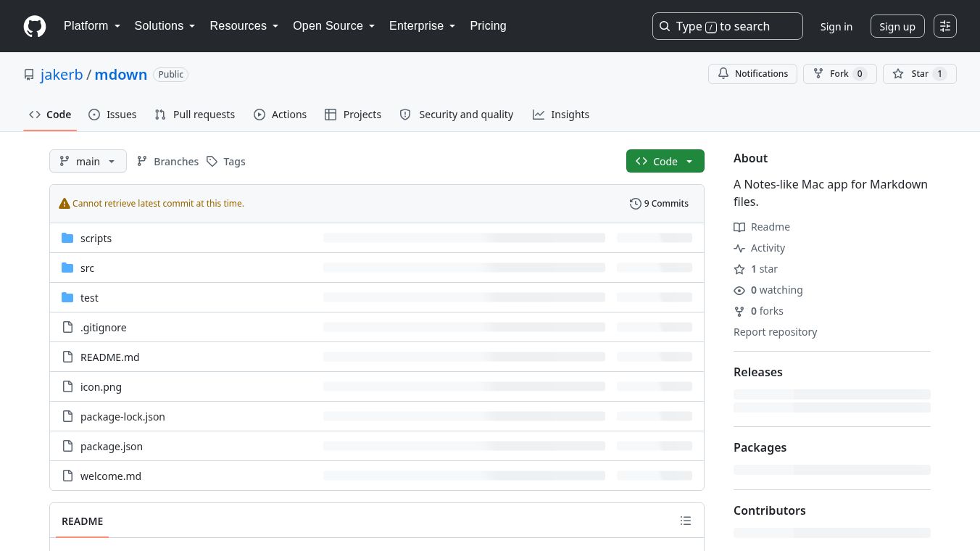Open the test folder name
The image size is (980, 551).
89,298
